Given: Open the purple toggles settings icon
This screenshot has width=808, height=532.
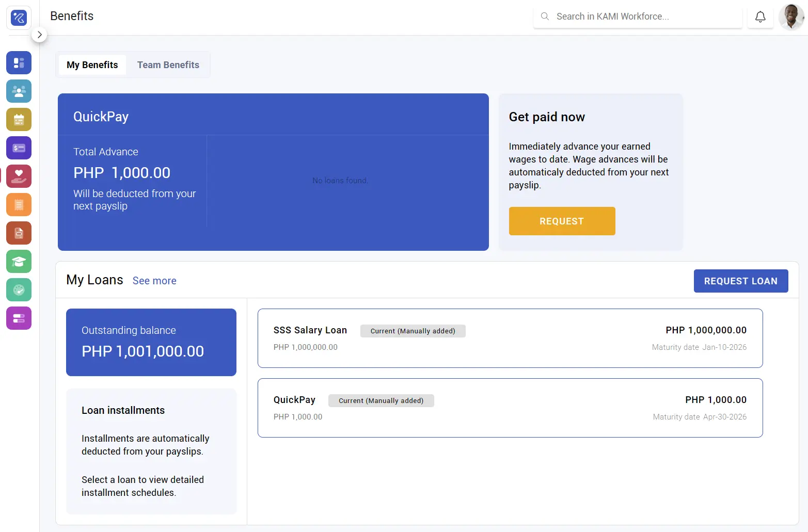Looking at the screenshot, I should click(x=19, y=318).
